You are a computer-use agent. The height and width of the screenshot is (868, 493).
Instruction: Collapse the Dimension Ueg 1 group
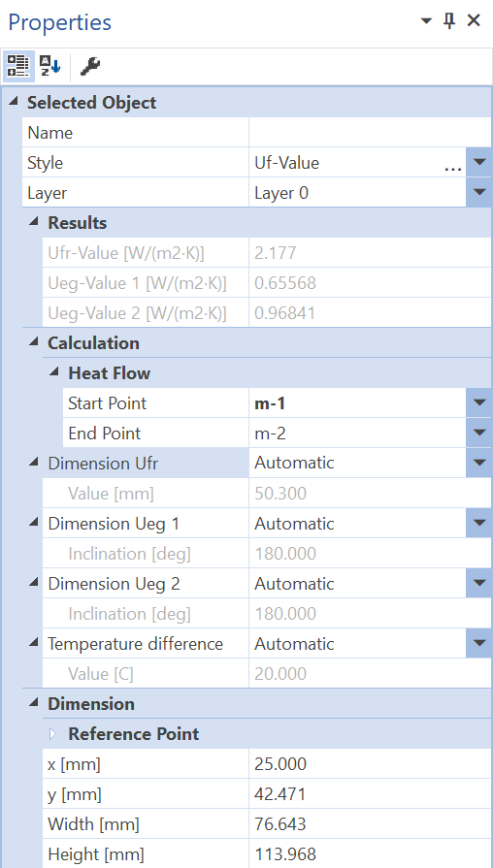[34, 523]
